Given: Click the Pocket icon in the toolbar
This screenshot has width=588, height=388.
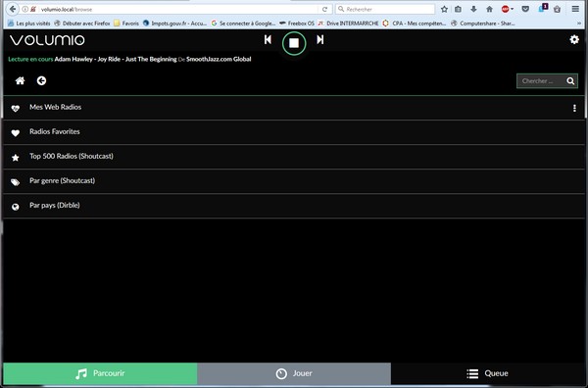Looking at the screenshot, I should click(x=525, y=10).
